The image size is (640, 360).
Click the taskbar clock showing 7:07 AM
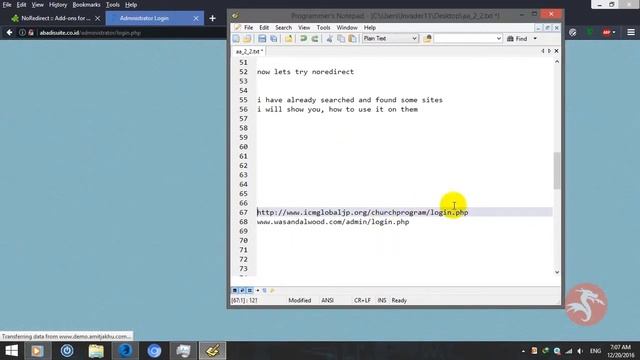pos(620,351)
